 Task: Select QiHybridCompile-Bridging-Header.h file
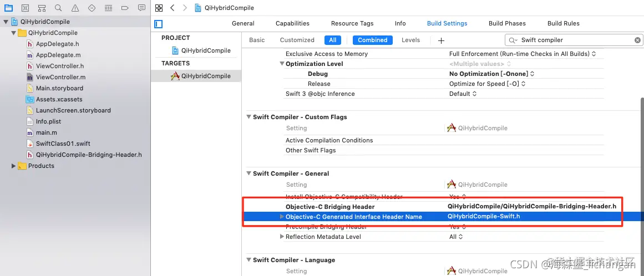89,155
